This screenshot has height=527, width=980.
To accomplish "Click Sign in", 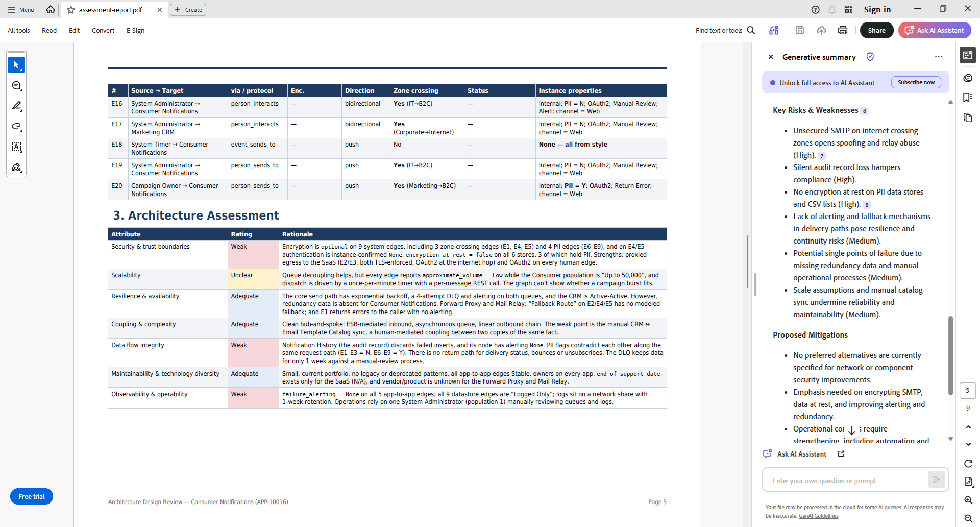I will pos(877,10).
